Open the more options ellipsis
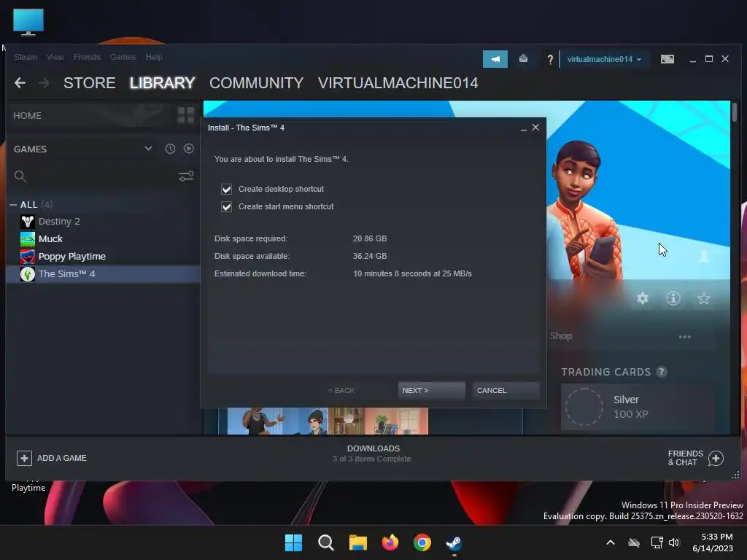747x560 pixels. click(684, 337)
